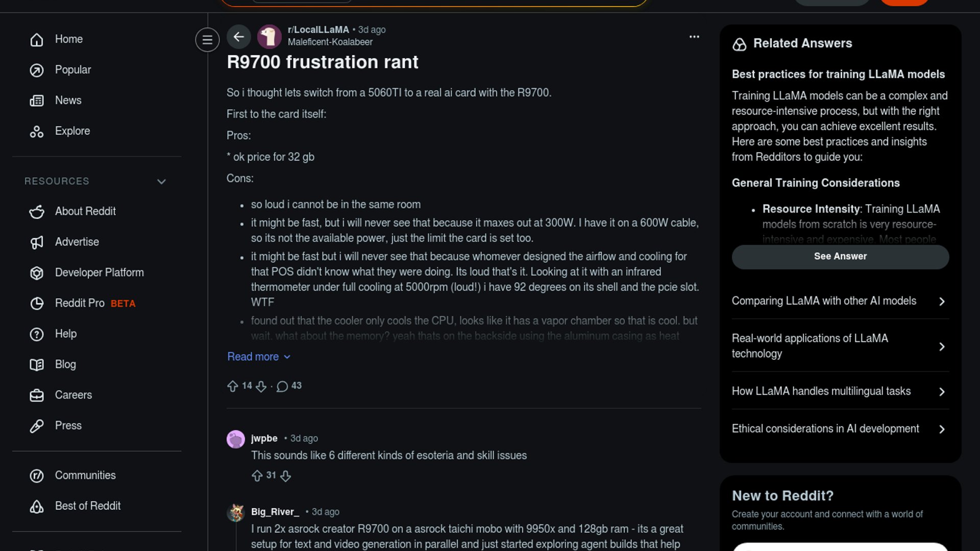
Task: Click the back arrow button
Action: (x=238, y=37)
